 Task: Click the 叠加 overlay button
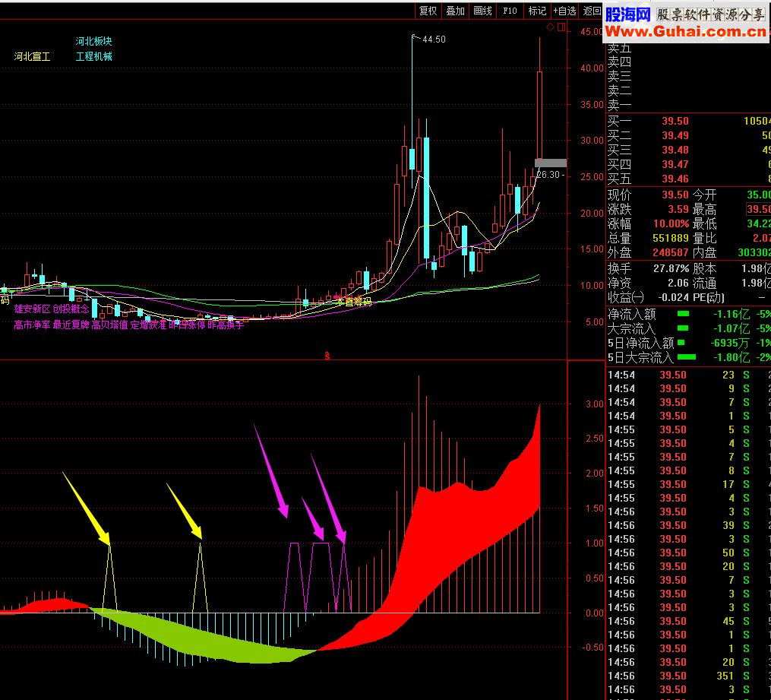pyautogui.click(x=455, y=11)
